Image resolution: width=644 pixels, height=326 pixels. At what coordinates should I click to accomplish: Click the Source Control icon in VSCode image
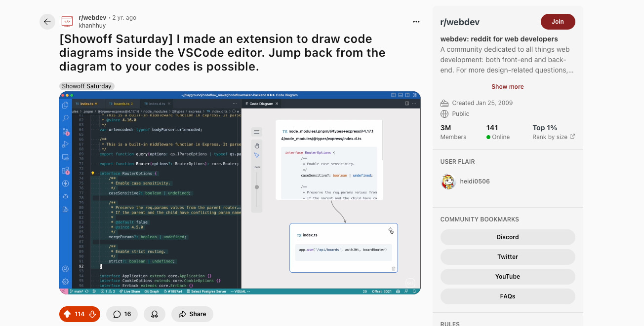(x=65, y=131)
